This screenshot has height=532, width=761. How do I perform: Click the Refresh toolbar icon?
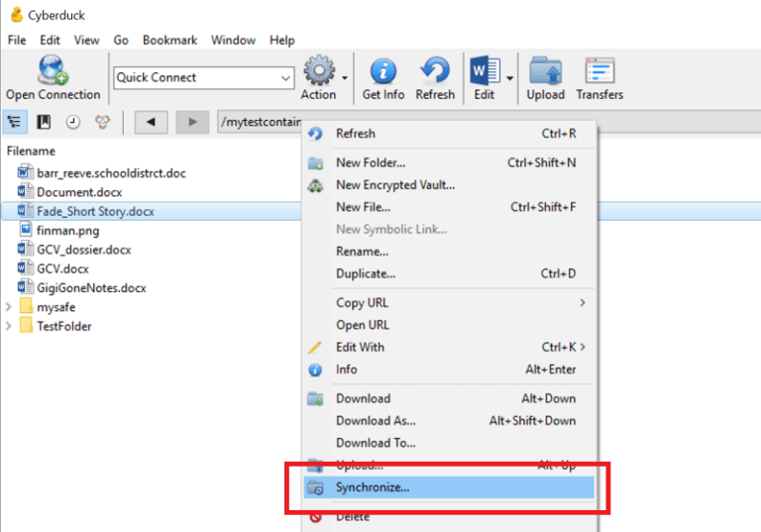pyautogui.click(x=435, y=70)
